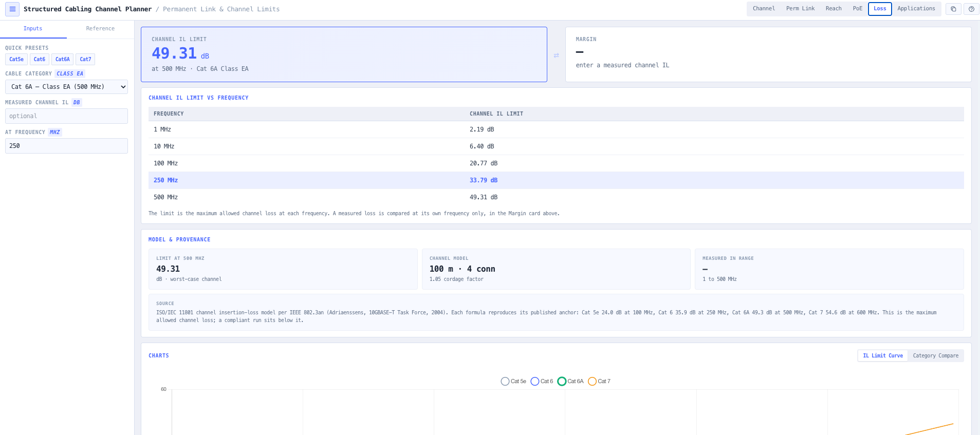Open the Reference sidebar tab
Viewport: 980px width, 435px height.
100,29
